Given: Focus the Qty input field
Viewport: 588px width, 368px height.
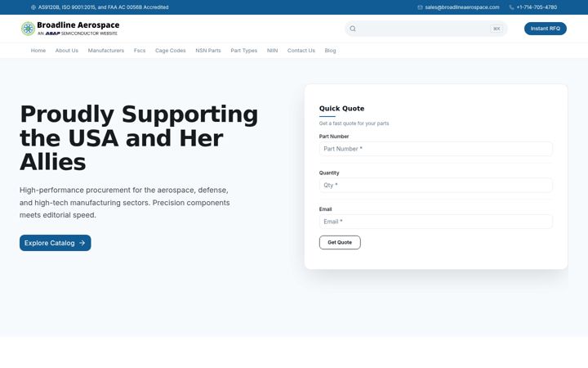Looking at the screenshot, I should [x=436, y=185].
